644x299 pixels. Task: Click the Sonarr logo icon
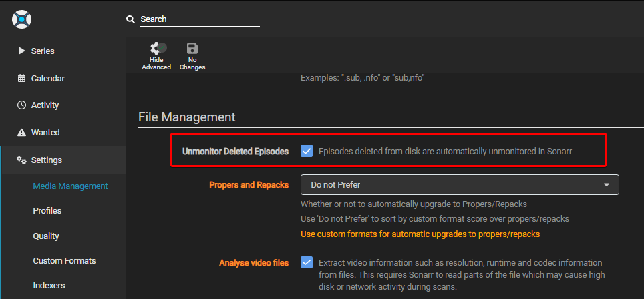click(x=22, y=19)
